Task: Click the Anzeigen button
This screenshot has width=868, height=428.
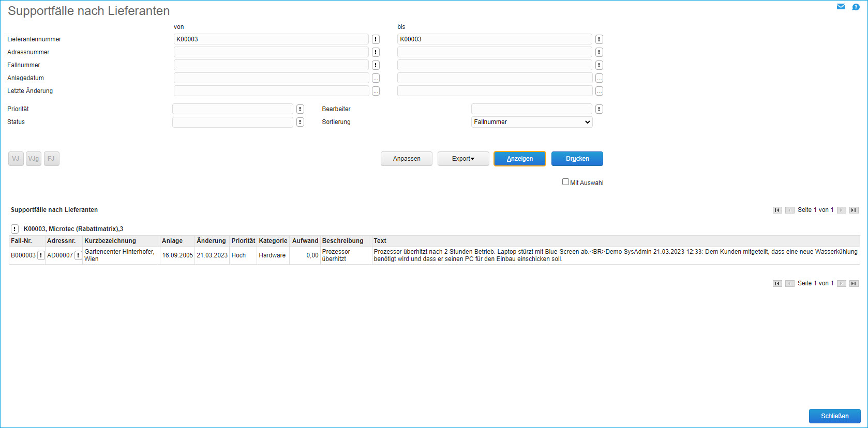Action: [519, 159]
